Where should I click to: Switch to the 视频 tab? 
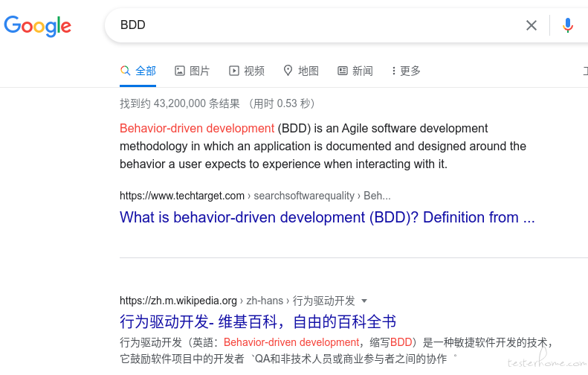point(247,71)
